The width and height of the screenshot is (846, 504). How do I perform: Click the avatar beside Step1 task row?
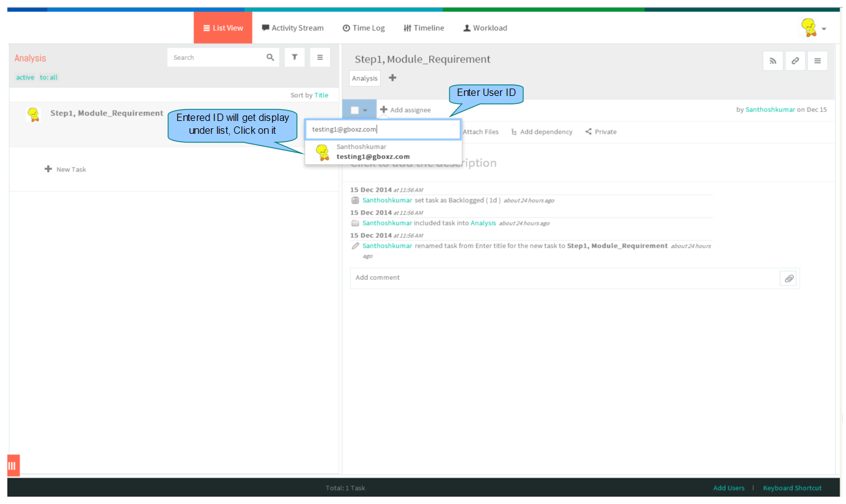click(34, 114)
